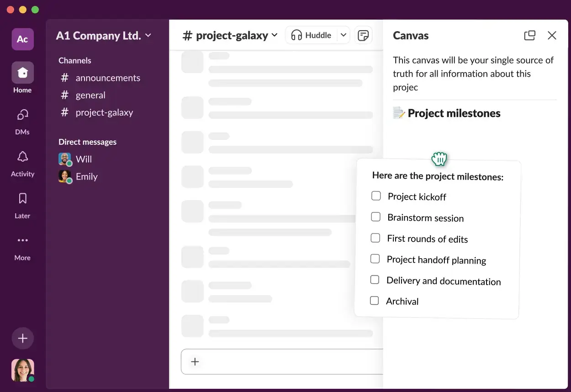The width and height of the screenshot is (571, 392).
Task: Open direct message with Will
Action: (75, 159)
